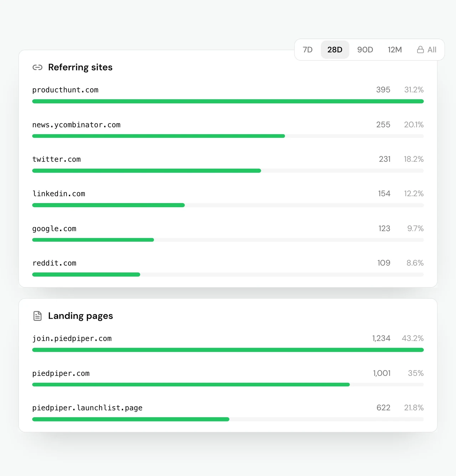The image size is (456, 476).
Task: Click the 123 count for google.com
Action: click(x=384, y=229)
